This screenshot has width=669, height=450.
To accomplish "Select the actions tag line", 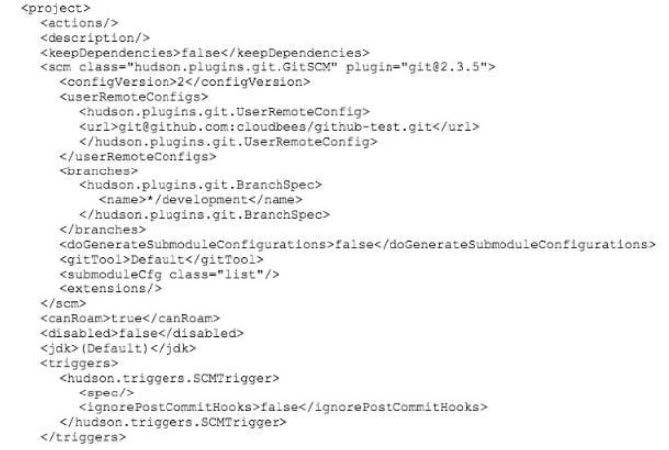I will (79, 23).
